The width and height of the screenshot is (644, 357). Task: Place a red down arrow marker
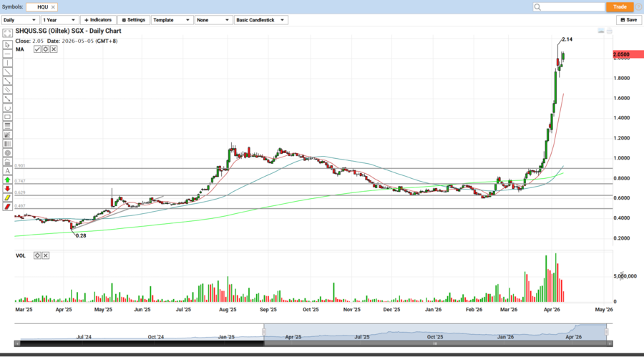click(x=7, y=189)
